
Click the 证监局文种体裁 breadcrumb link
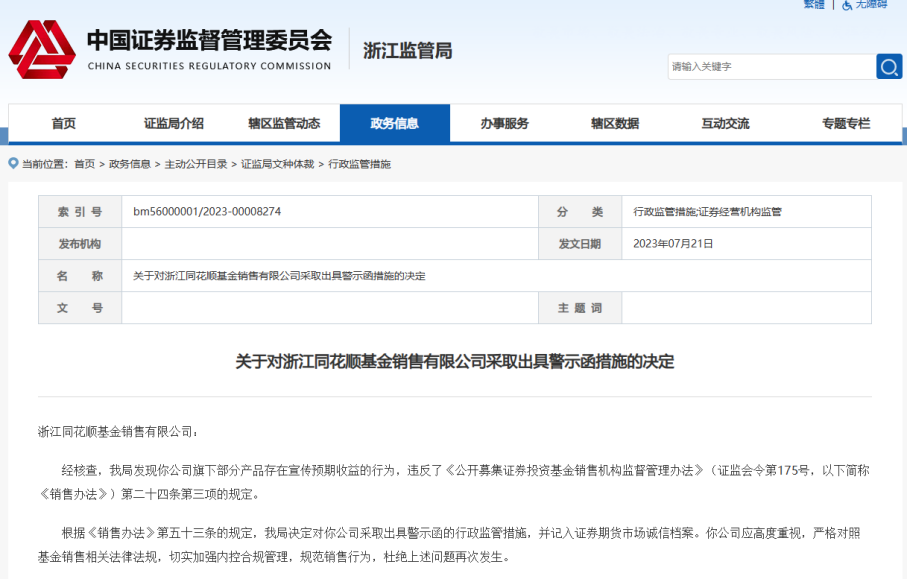[277, 164]
